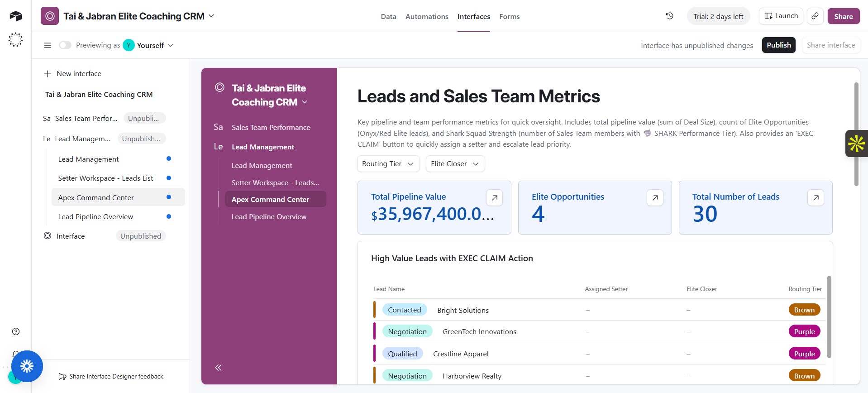Click the Yourself avatar circle
Image resolution: width=868 pixels, height=393 pixels.
[129, 45]
